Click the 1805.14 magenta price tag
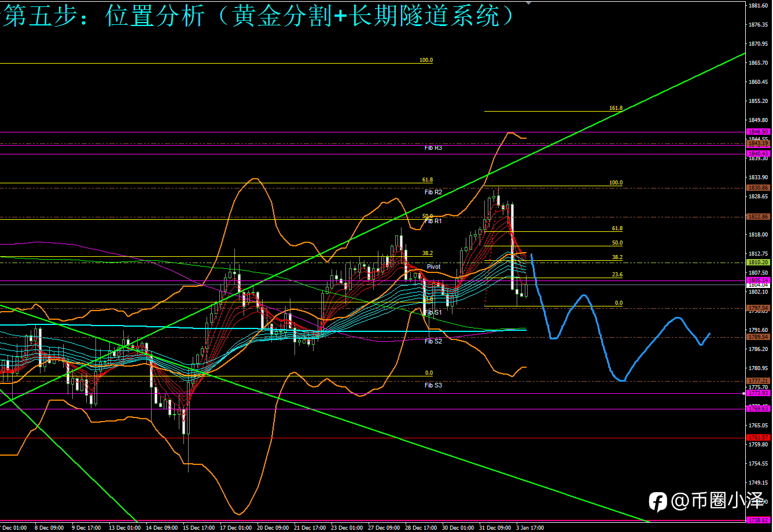The width and height of the screenshot is (773, 532). click(758, 280)
